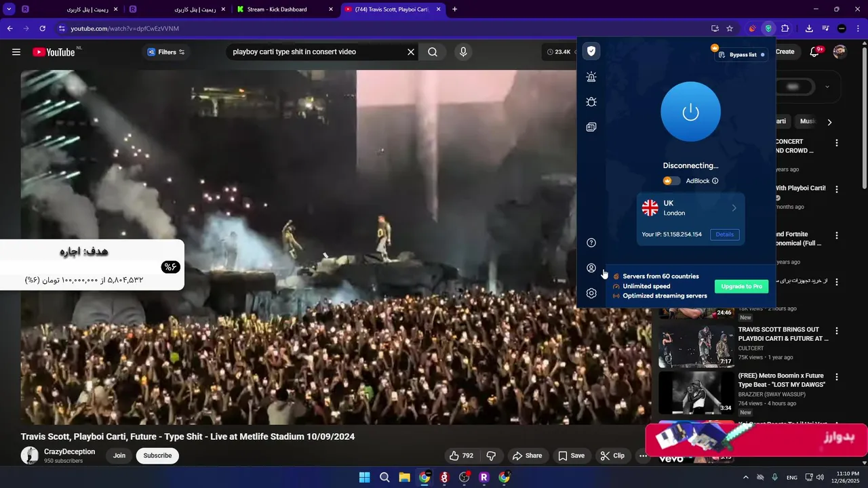Open the VPN help question mark
Viewport: 868px width, 488px height.
pos(591,243)
